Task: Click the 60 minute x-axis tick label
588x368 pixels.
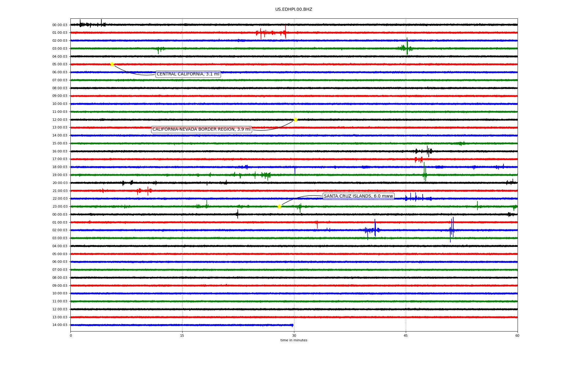Action: 517,335
